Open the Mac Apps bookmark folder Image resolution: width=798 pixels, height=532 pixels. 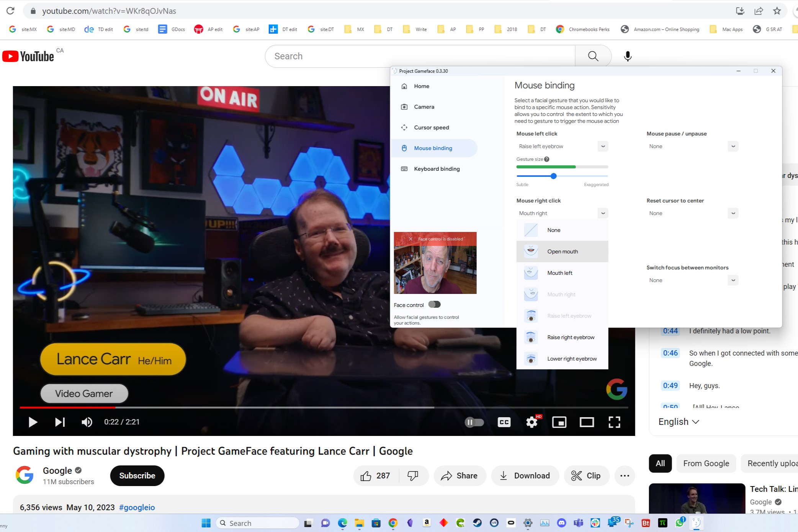pyautogui.click(x=726, y=29)
